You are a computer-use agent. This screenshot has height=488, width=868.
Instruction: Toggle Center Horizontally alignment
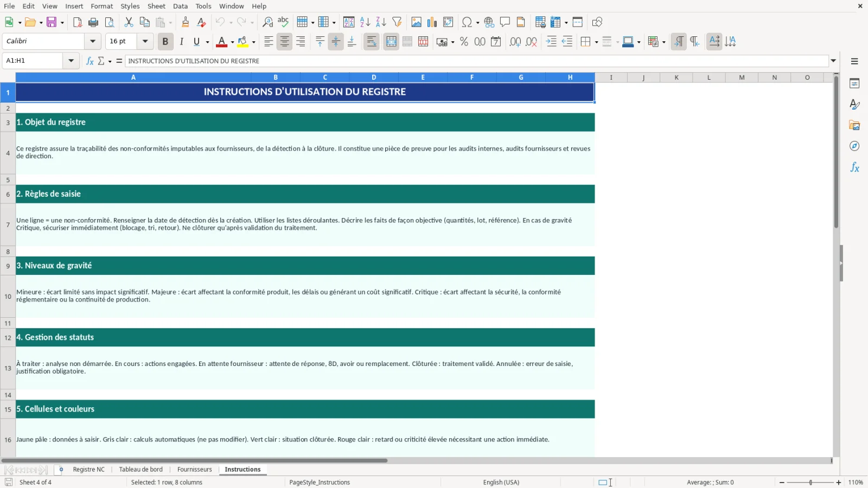click(284, 42)
